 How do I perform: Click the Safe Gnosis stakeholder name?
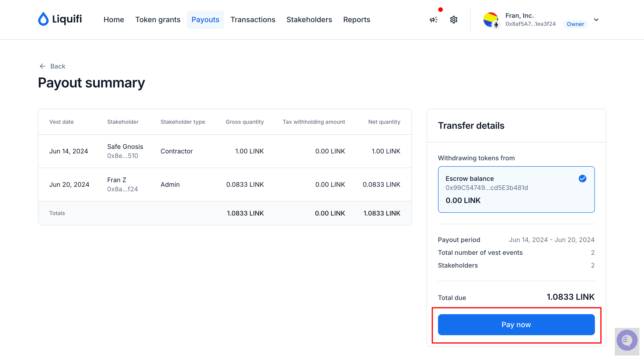125,147
